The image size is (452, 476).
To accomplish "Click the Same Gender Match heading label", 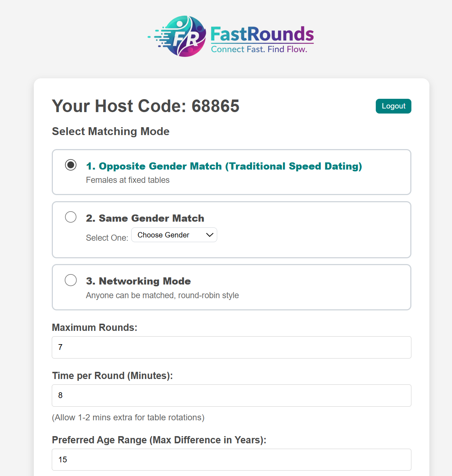I will (145, 218).
